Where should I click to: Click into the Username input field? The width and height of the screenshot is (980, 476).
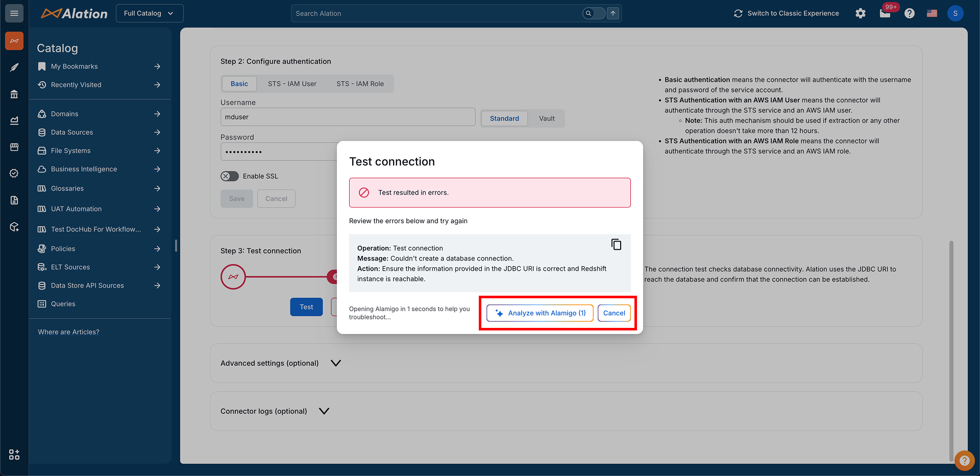348,117
